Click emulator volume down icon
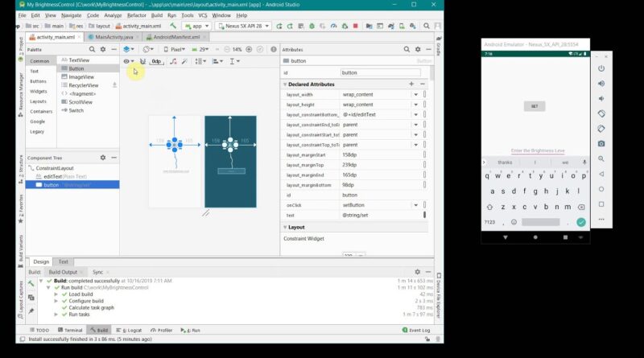Image resolution: width=644 pixels, height=358 pixels. click(601, 98)
